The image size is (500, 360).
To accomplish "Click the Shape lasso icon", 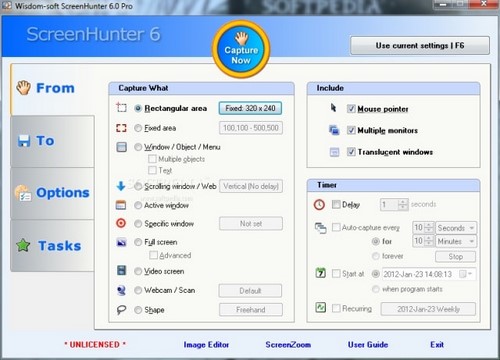I will coord(121,310).
